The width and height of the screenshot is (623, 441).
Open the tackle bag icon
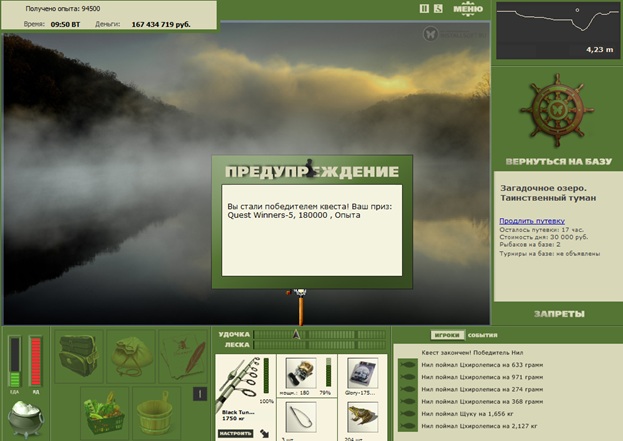[x=79, y=356]
